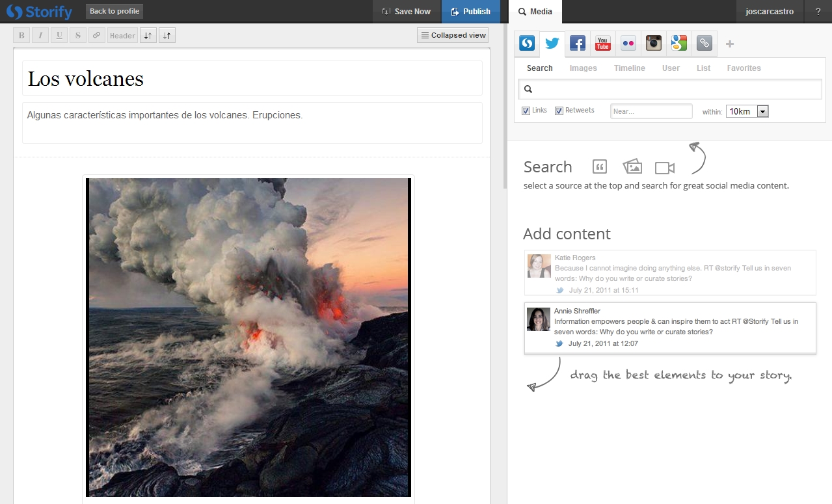The height and width of the screenshot is (504, 832).
Task: Click the embed URL link icon
Action: point(705,44)
